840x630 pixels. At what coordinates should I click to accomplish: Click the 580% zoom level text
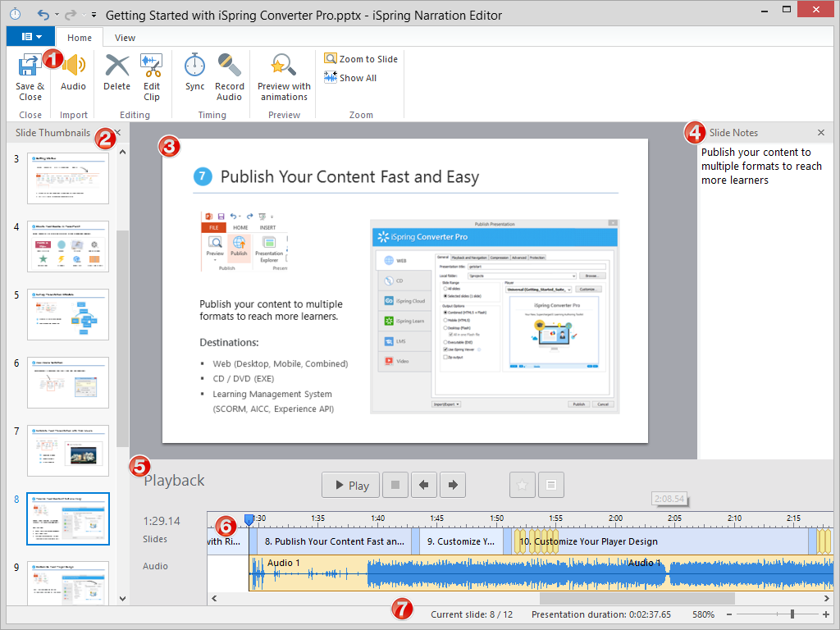703,614
